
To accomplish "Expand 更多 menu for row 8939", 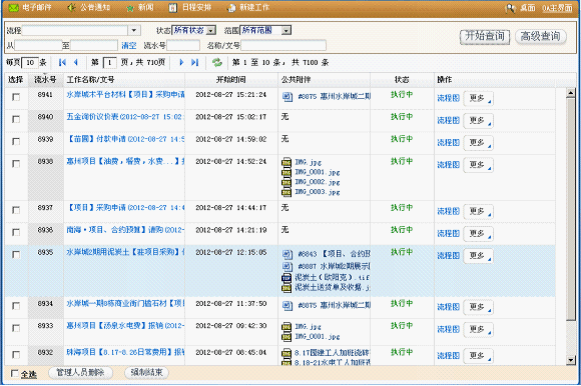I will coord(478,143).
